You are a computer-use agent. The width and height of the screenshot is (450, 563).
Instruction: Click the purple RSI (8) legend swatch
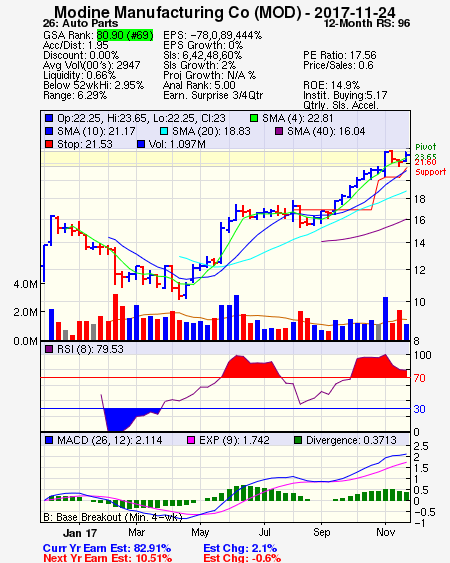point(49,349)
